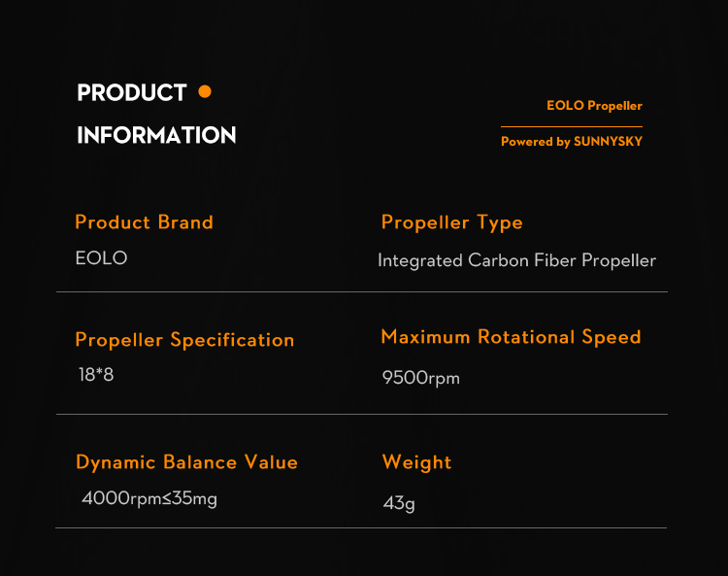Click Integrated Carbon Fiber Propeller value
The width and height of the screenshot is (728, 576).
[x=516, y=260]
